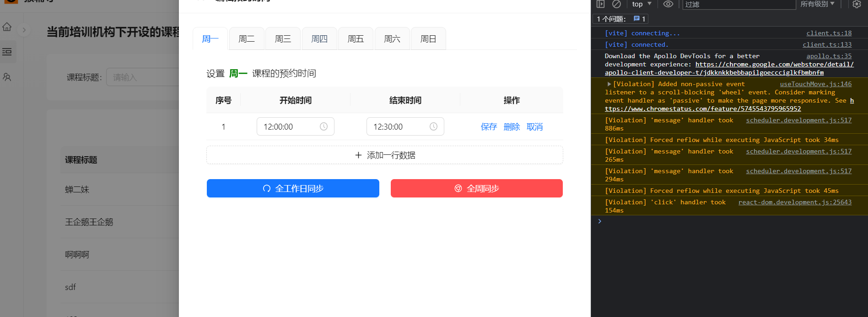Open the 所有级别 log level dropdown

(x=818, y=4)
